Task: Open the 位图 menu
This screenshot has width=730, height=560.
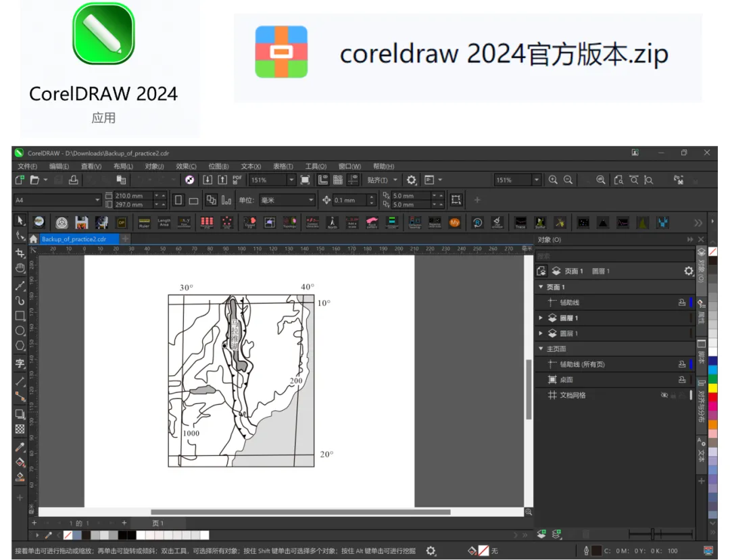Action: [x=218, y=166]
